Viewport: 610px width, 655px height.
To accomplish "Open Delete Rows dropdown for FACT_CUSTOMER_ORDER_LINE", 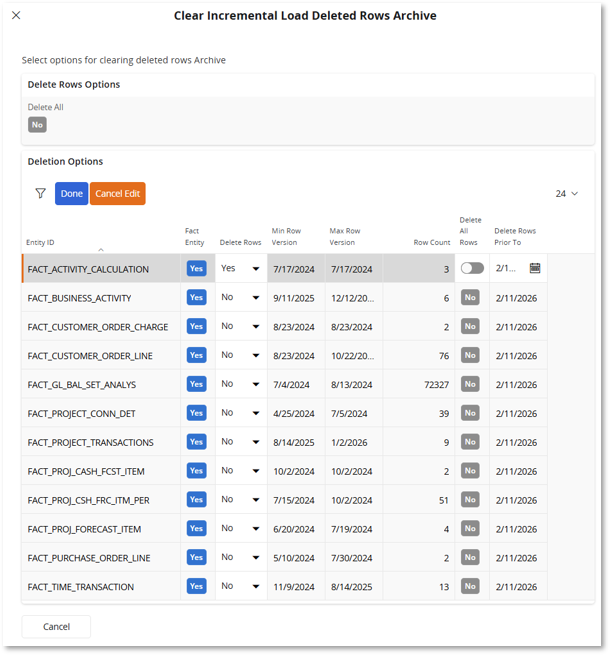I will click(241, 355).
